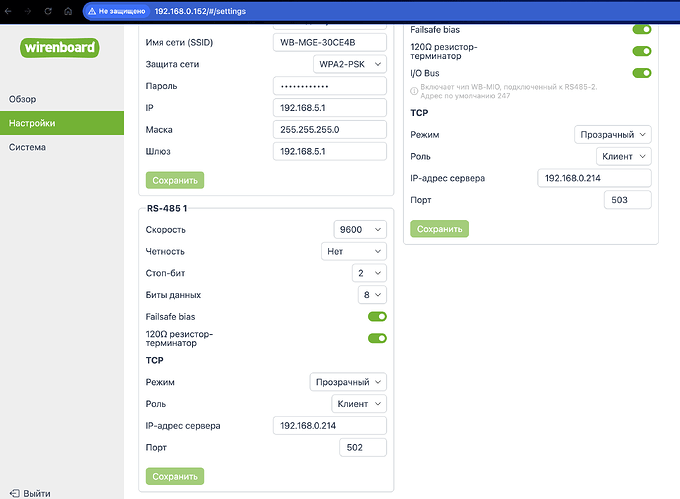Click the I/O Bus label
This screenshot has width=680, height=499.
pyautogui.click(x=425, y=73)
